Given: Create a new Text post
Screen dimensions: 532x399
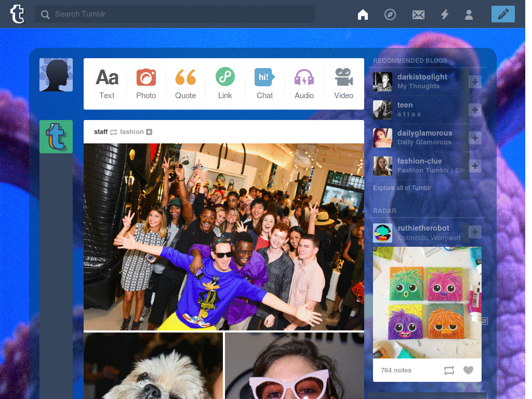Looking at the screenshot, I should pos(107,84).
